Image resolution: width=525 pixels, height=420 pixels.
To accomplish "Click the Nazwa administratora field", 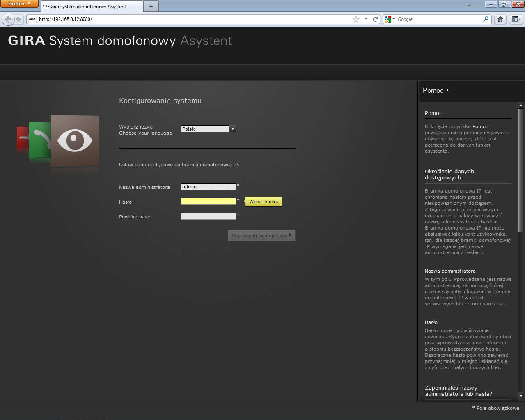I will click(x=209, y=187).
